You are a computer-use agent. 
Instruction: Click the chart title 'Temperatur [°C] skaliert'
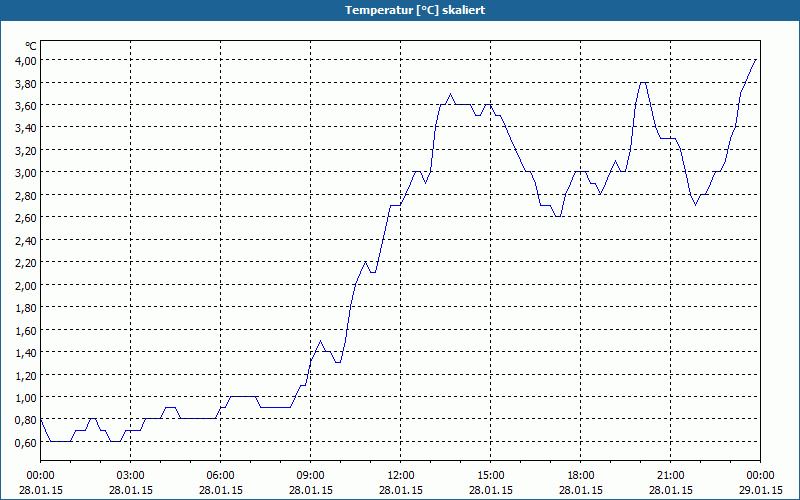[x=415, y=10]
